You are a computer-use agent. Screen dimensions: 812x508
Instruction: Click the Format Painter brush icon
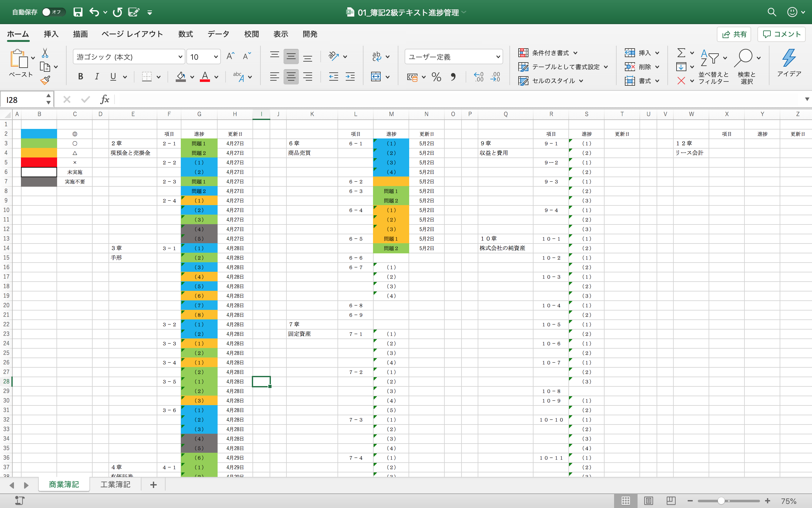click(45, 80)
